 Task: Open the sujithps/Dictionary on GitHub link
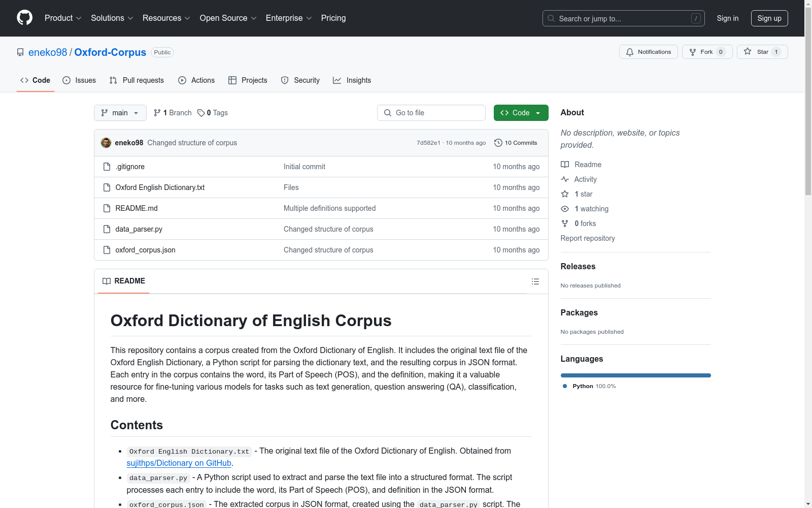click(179, 463)
